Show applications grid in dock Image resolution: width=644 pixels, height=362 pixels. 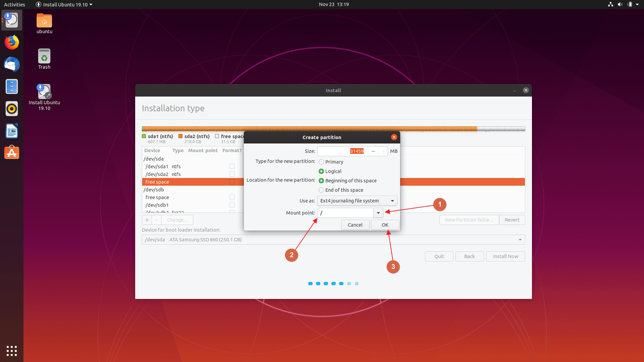point(12,351)
